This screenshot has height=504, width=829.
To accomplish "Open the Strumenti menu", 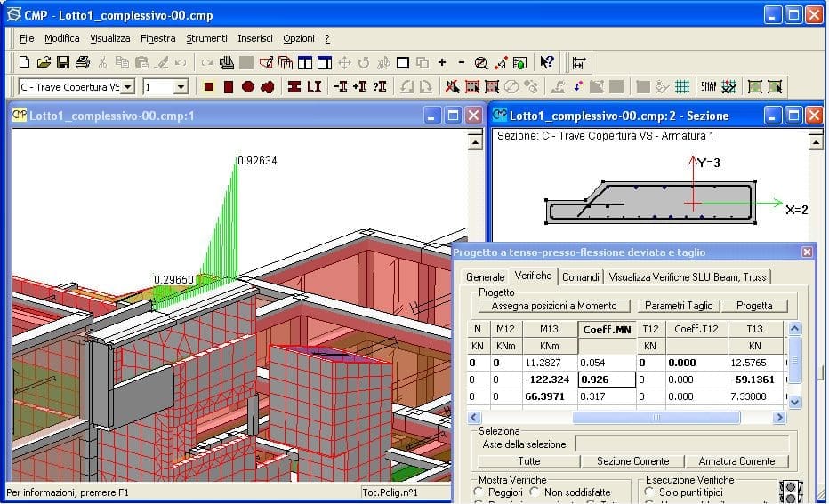I will tap(206, 38).
